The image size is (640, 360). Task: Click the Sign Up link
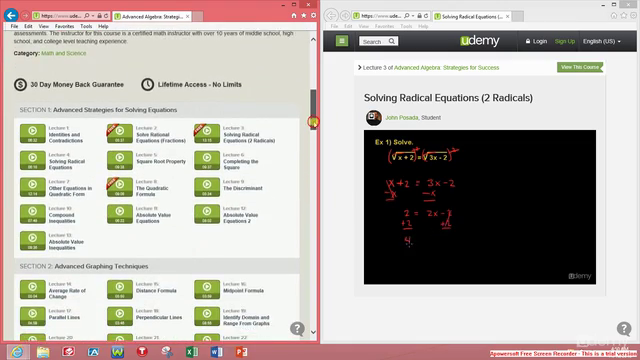pyautogui.click(x=565, y=41)
